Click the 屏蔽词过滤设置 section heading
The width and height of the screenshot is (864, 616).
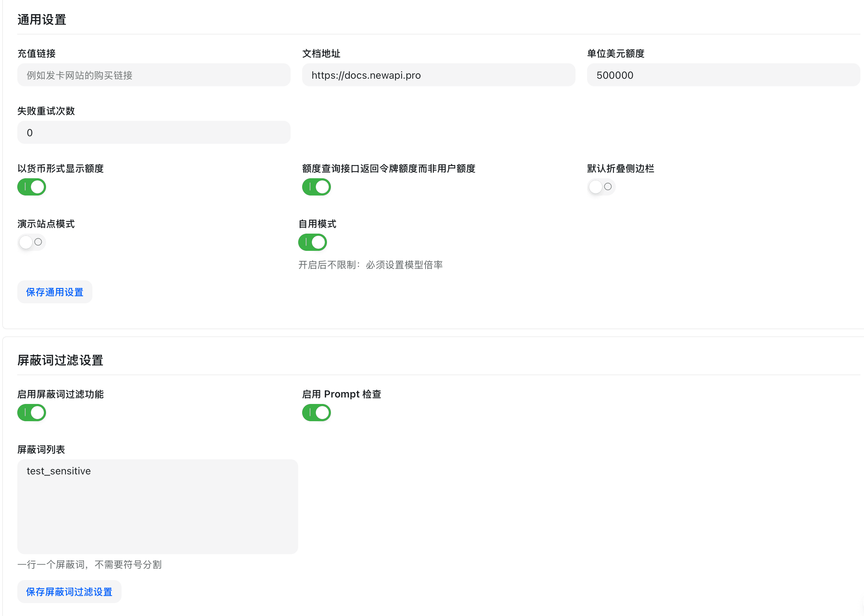[x=60, y=361]
